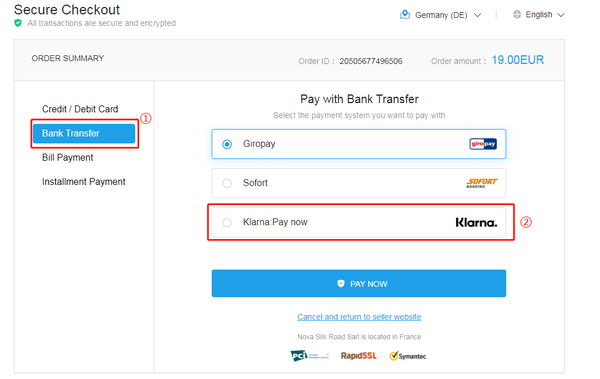Click the PCI compliance badge
This screenshot has width=600, height=379.
click(x=309, y=356)
